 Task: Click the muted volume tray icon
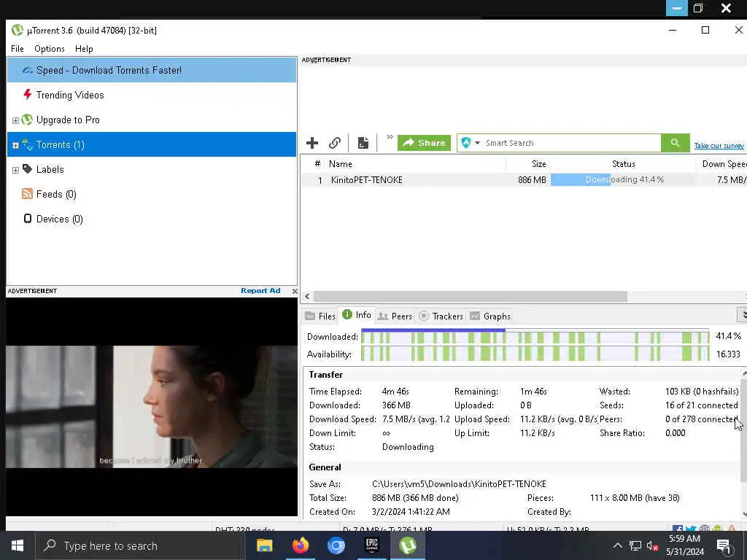coord(652,546)
